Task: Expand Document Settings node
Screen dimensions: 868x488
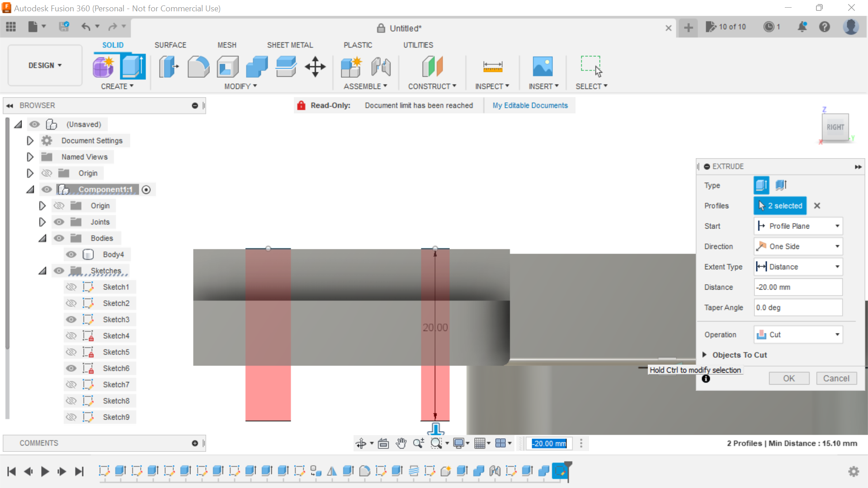Action: pyautogui.click(x=30, y=141)
